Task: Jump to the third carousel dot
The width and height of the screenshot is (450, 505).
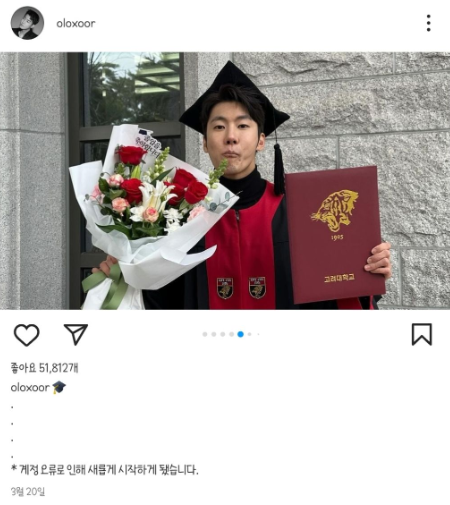Action: click(x=223, y=334)
